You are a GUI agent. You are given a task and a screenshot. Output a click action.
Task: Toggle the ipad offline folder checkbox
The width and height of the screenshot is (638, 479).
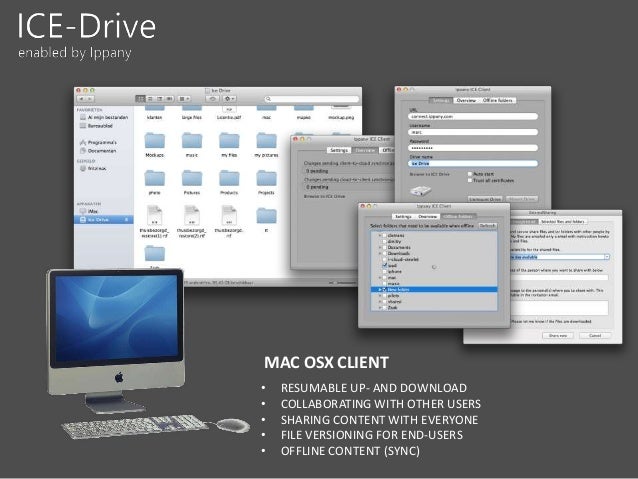385,265
